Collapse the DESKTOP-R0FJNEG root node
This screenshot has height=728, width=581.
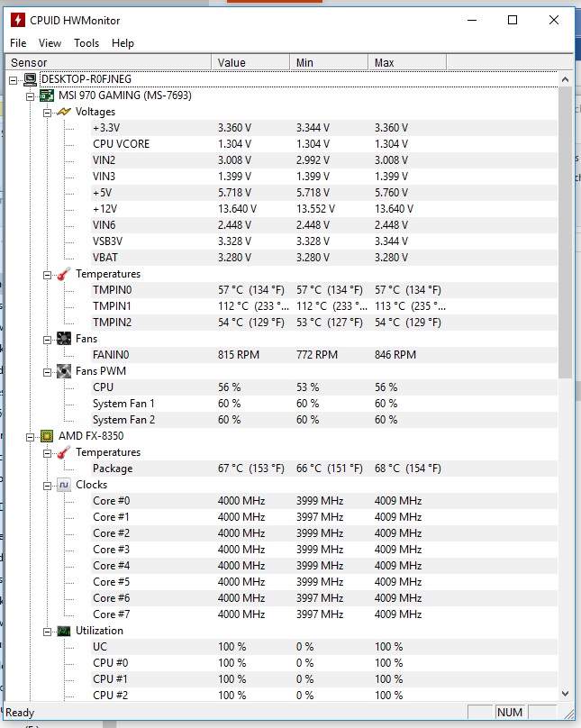(14, 80)
